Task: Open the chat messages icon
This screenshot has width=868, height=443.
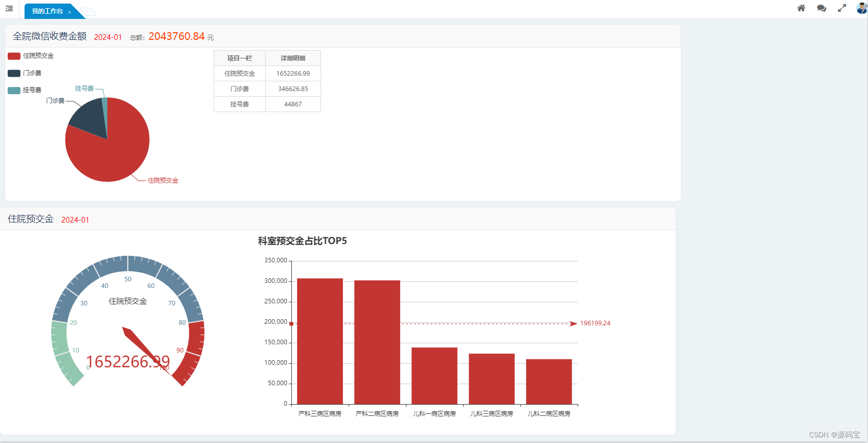Action: pos(821,8)
